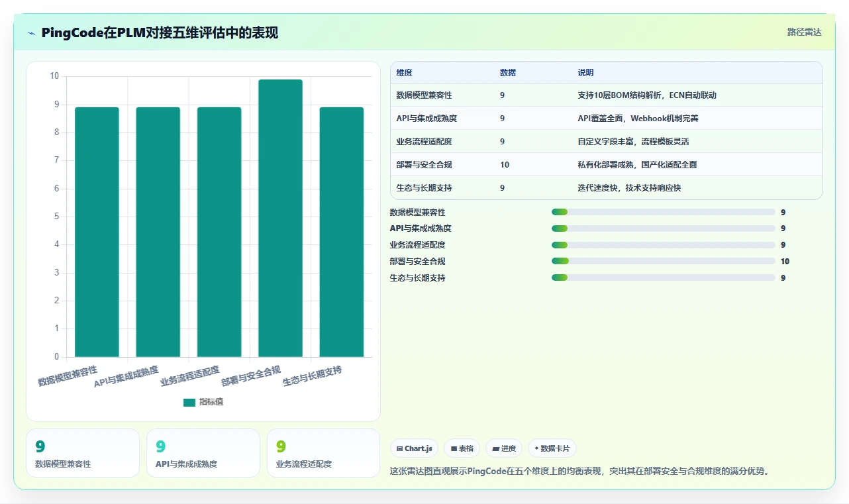The height and width of the screenshot is (504, 849).
Task: Click the 数据卡片 tag pill
Action: pos(552,448)
